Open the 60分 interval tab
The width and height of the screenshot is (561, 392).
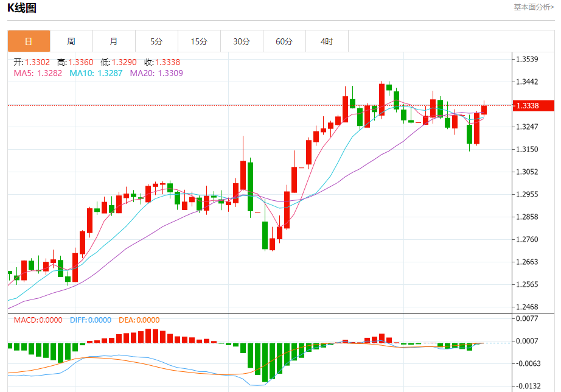284,41
